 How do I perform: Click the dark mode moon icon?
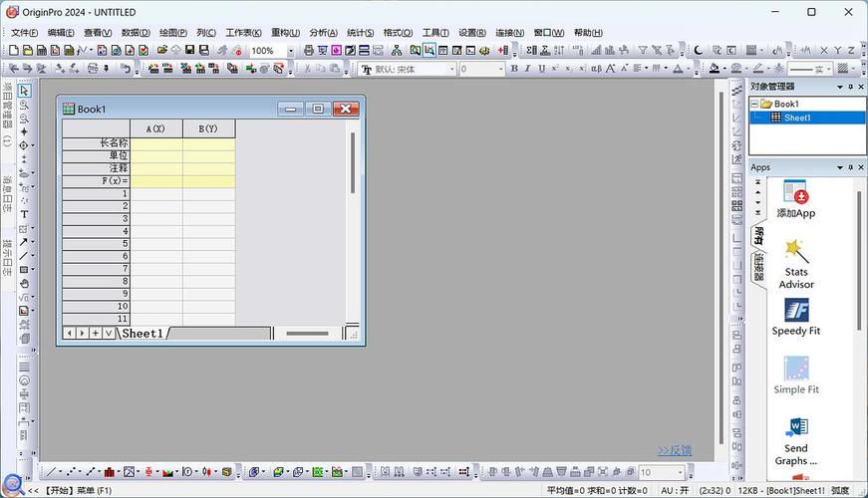[x=699, y=51]
